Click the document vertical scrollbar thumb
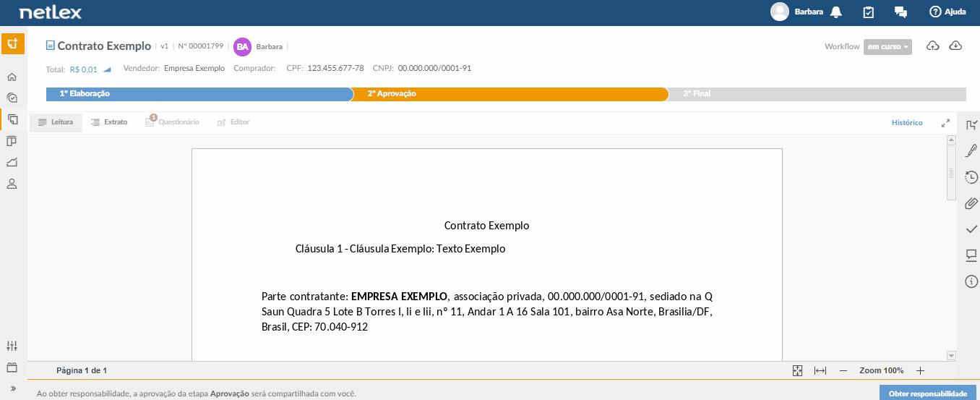Image resolution: width=980 pixels, height=400 pixels. (951, 173)
